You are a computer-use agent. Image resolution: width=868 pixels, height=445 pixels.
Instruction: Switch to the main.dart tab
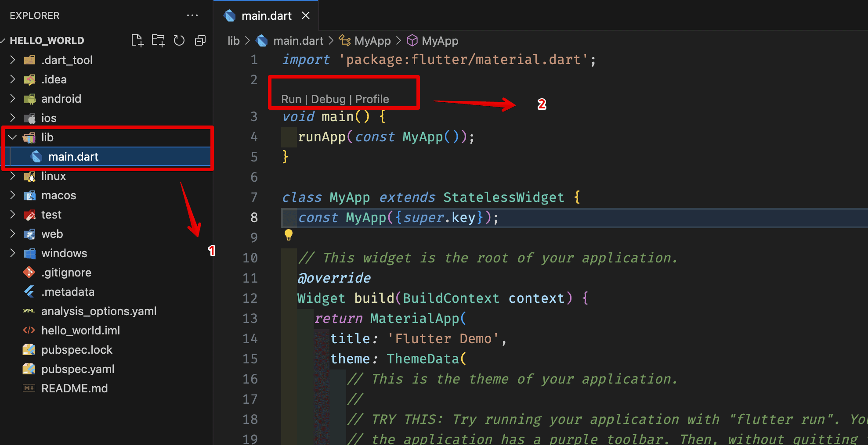click(266, 16)
